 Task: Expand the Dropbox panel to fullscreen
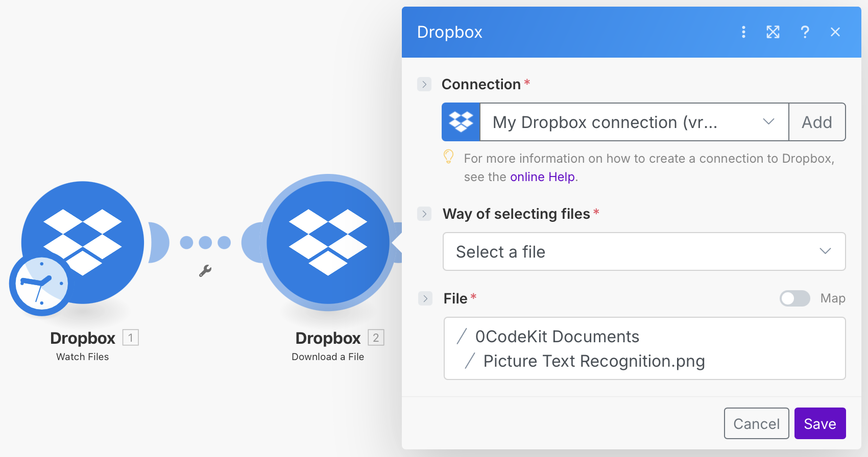[773, 32]
